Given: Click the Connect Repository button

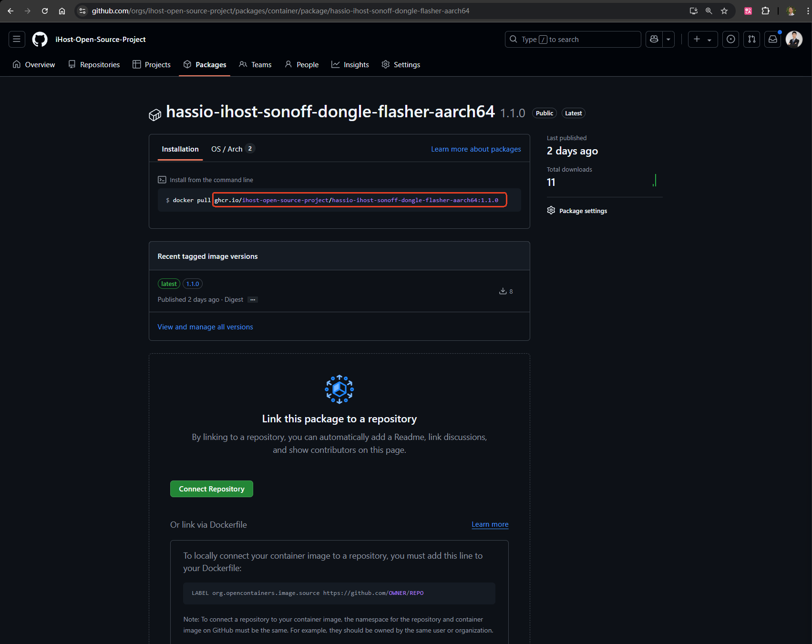Looking at the screenshot, I should [x=212, y=489].
